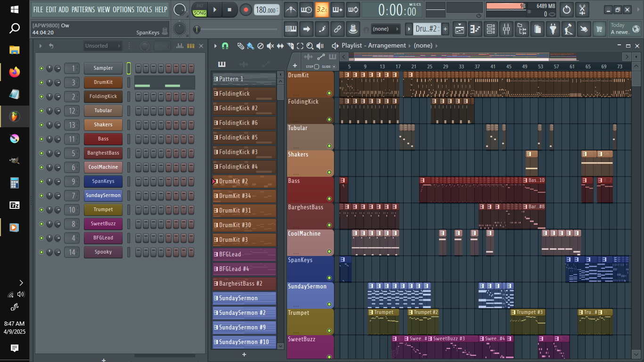Open the VIEW menu
The width and height of the screenshot is (644, 362).
click(x=104, y=9)
